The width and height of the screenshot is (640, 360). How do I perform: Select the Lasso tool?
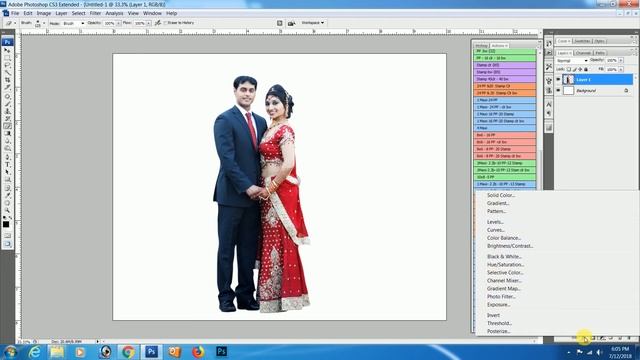tap(7, 65)
